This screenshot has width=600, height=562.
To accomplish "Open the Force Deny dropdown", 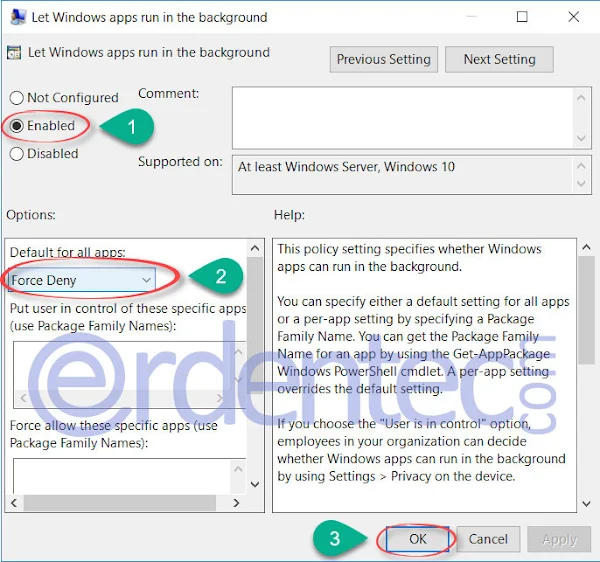I will pos(82,280).
